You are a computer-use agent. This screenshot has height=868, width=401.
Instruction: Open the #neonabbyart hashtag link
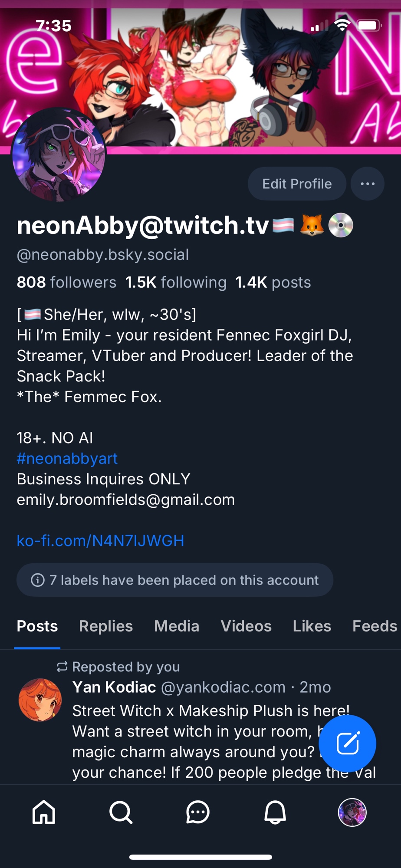pyautogui.click(x=67, y=458)
